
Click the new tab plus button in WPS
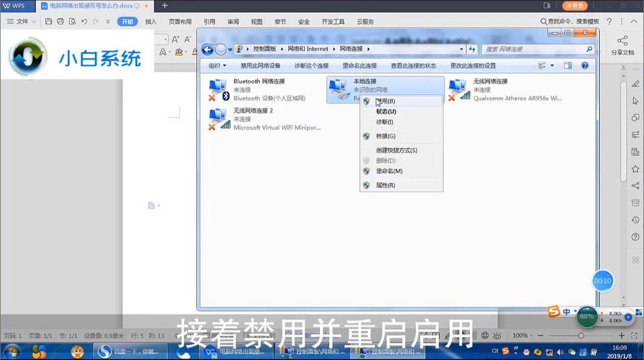coord(165,6)
